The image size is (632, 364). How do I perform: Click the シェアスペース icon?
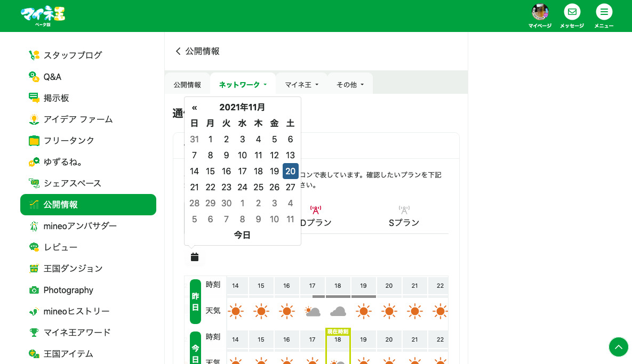point(34,183)
